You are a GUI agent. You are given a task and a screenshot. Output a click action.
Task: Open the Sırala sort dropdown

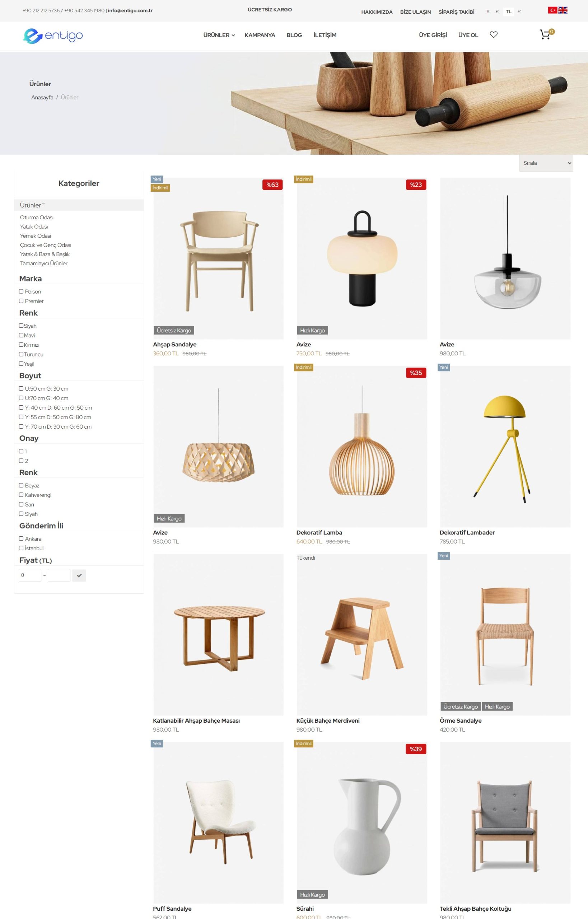[546, 163]
